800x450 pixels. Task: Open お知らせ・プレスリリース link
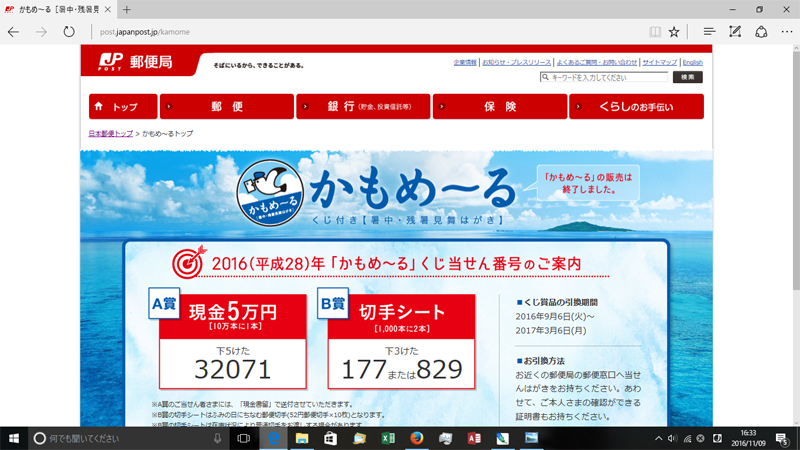[516, 62]
